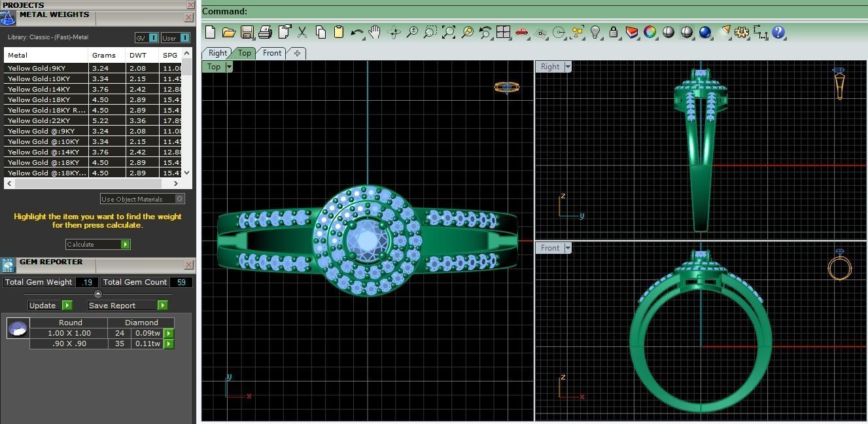Select the Rotate view tool
This screenshot has width=868, height=424.
point(394,31)
